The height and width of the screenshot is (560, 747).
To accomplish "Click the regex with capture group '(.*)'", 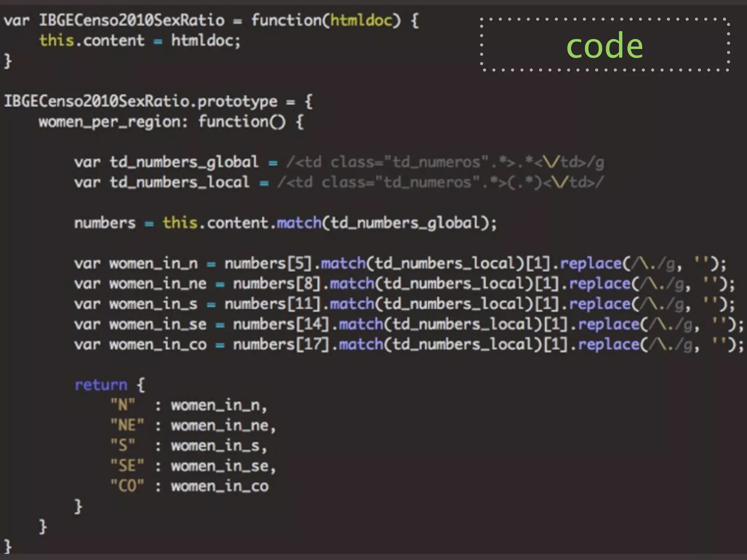I will pos(441,182).
